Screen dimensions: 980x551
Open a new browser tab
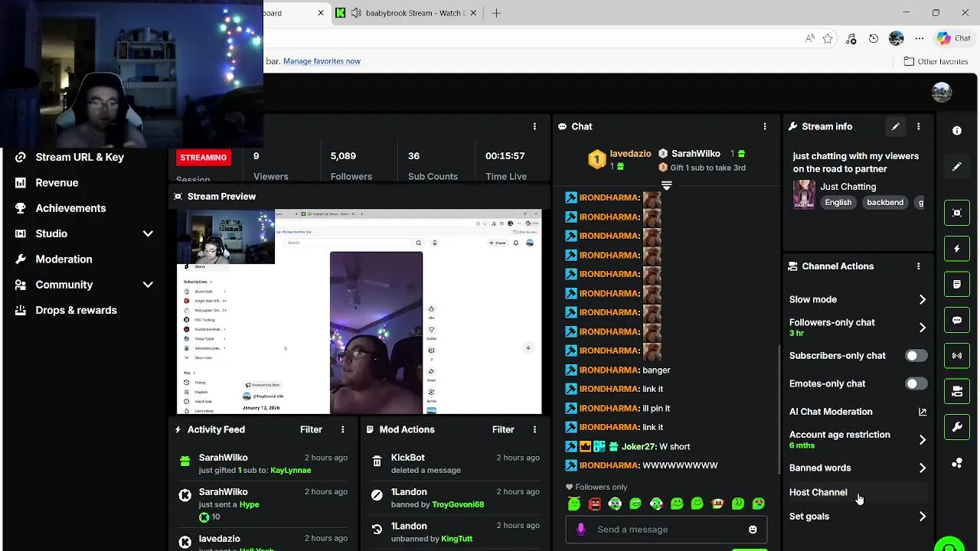pos(496,13)
